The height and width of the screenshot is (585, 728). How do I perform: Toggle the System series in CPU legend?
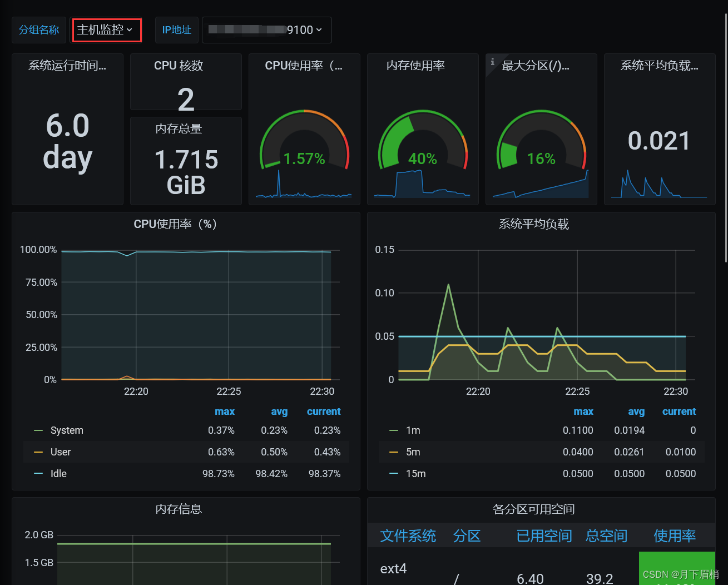67,430
